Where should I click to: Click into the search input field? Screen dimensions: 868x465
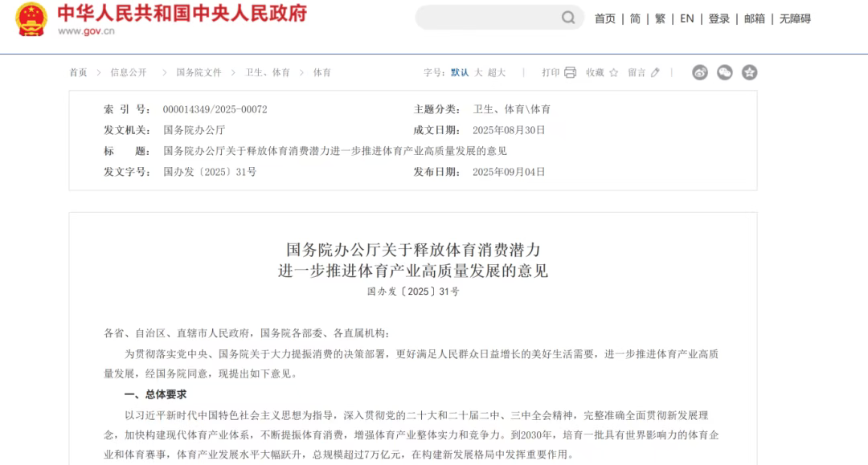[486, 18]
